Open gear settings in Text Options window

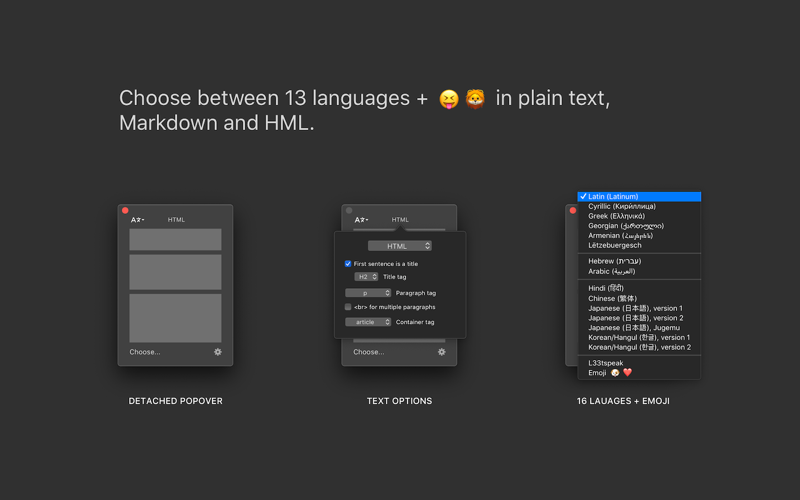pyautogui.click(x=442, y=352)
